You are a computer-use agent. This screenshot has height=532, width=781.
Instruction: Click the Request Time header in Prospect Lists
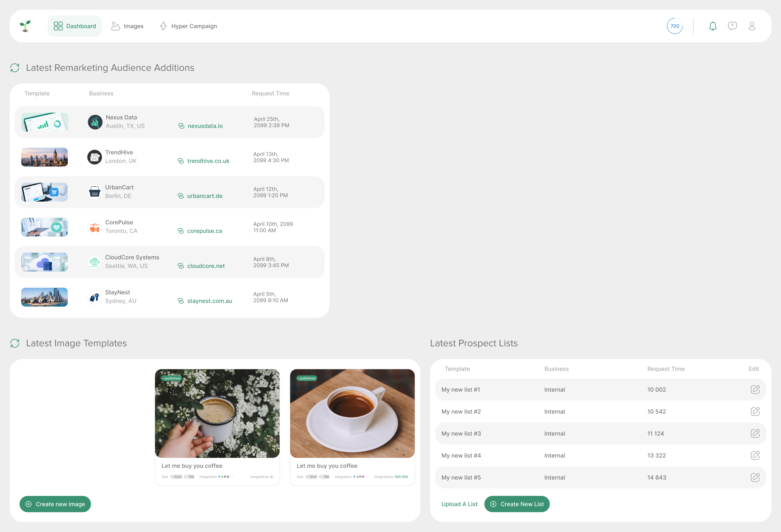tap(666, 369)
